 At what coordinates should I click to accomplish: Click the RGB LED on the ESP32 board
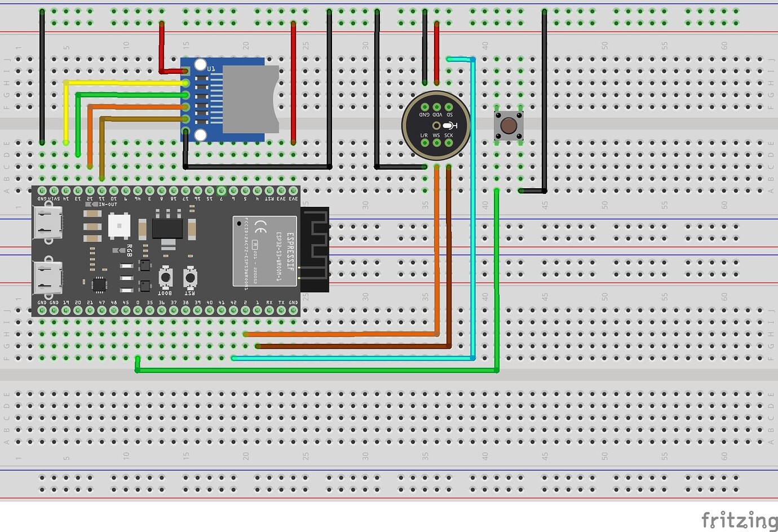pos(120,227)
